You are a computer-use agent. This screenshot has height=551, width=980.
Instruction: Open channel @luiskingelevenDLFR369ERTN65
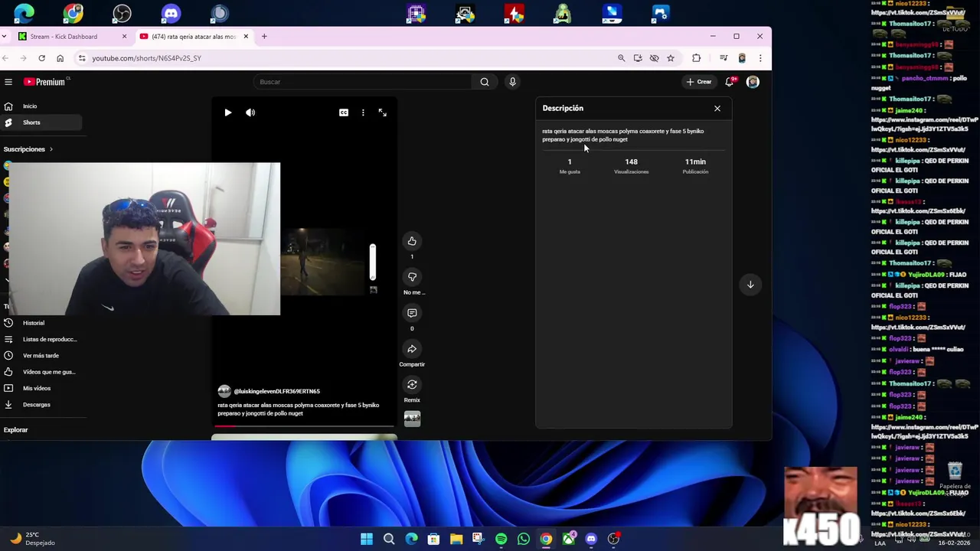click(x=276, y=391)
